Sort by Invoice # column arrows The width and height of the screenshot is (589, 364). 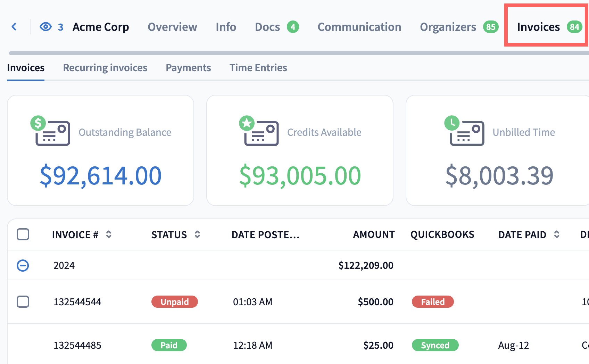click(x=109, y=234)
